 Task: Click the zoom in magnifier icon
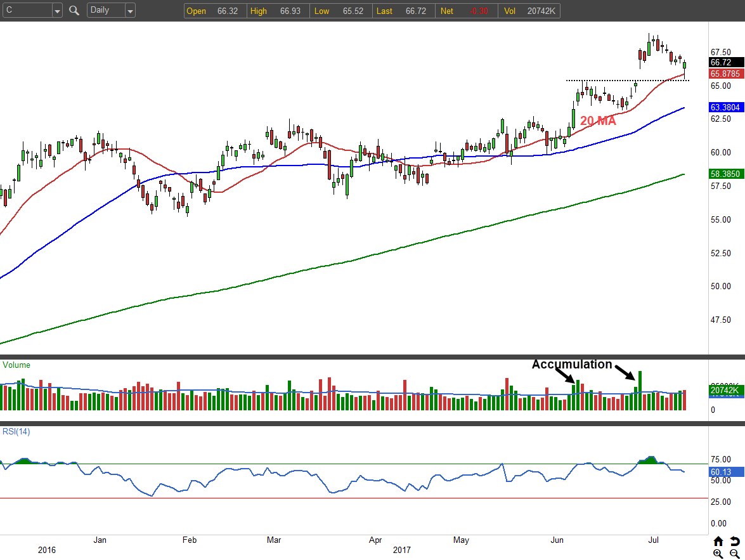coord(718,554)
